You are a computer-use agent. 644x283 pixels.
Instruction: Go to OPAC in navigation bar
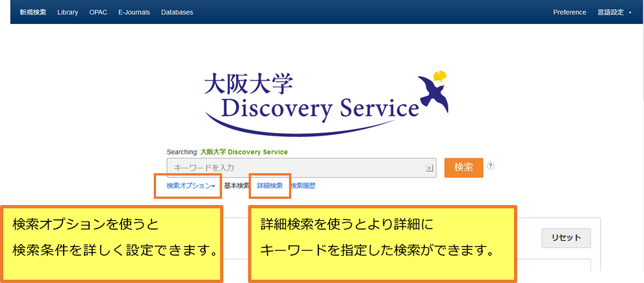(98, 12)
